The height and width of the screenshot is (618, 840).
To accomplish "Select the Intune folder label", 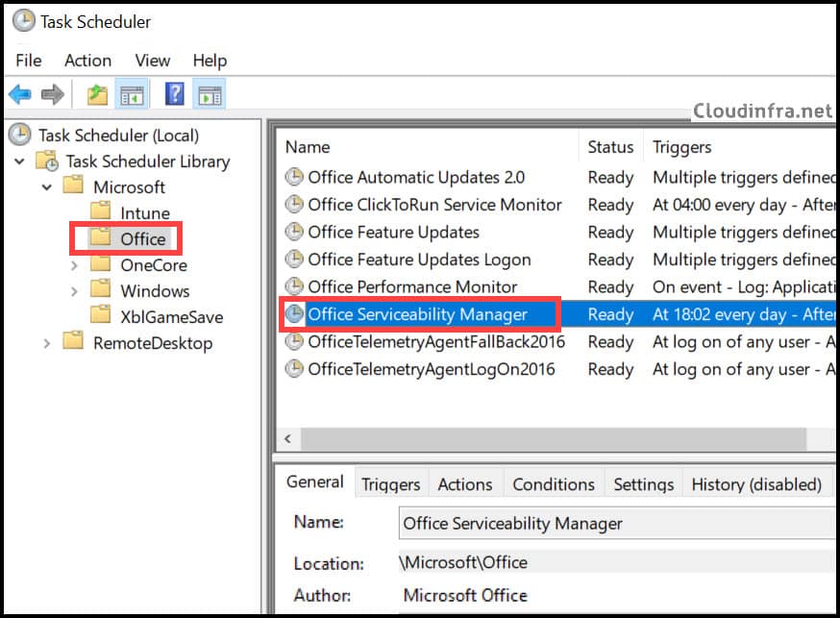I will pos(144,212).
